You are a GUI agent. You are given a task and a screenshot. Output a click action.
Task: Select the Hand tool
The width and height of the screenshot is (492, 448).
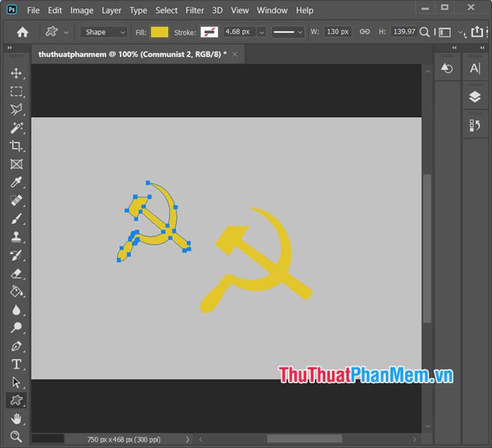tap(16, 418)
